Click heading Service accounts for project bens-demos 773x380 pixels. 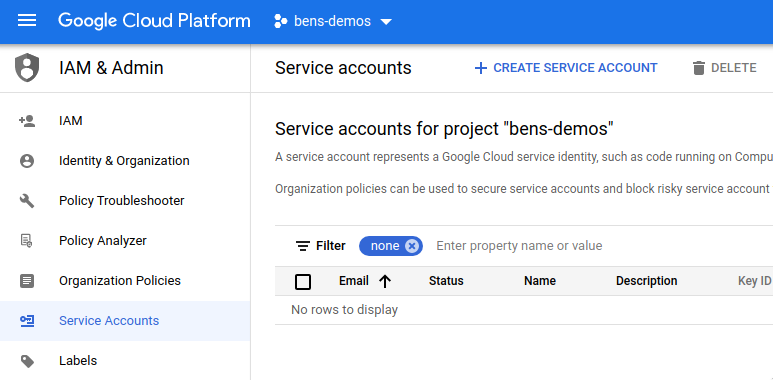(x=444, y=129)
